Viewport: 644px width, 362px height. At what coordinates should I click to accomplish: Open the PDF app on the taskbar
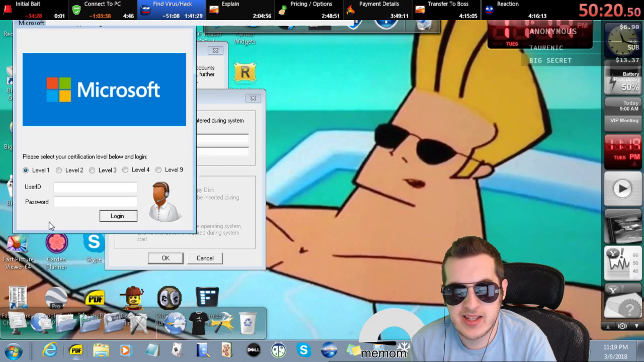pos(76,350)
